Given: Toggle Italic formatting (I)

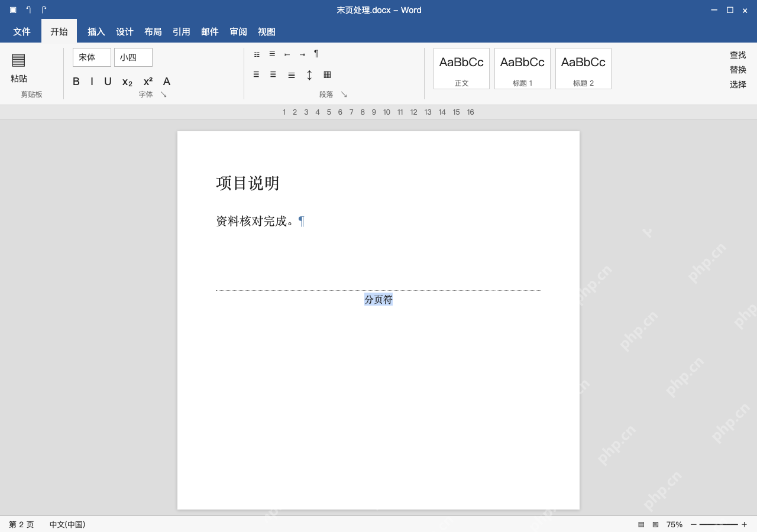Looking at the screenshot, I should (92, 82).
